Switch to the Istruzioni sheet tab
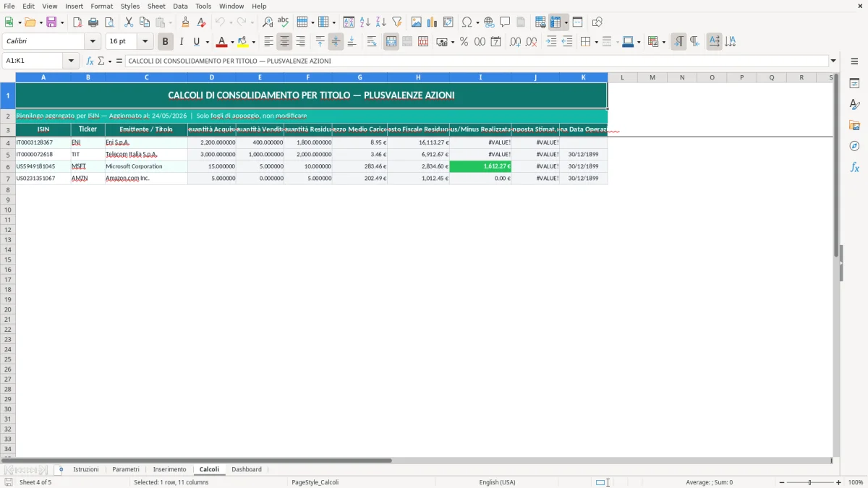 [86, 469]
